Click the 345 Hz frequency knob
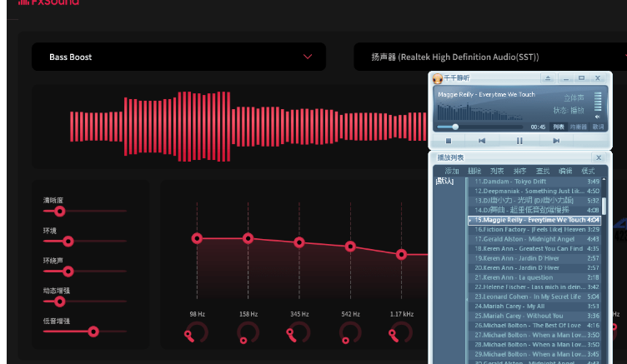 click(299, 332)
